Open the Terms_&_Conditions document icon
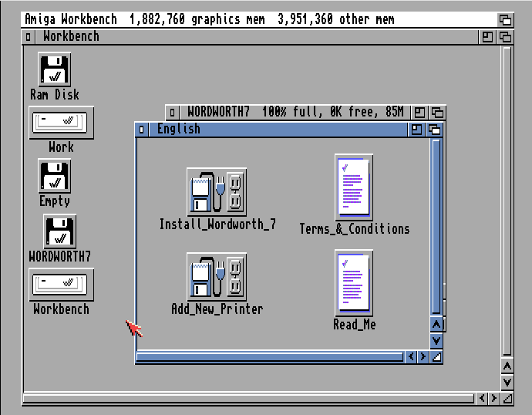 pos(354,187)
